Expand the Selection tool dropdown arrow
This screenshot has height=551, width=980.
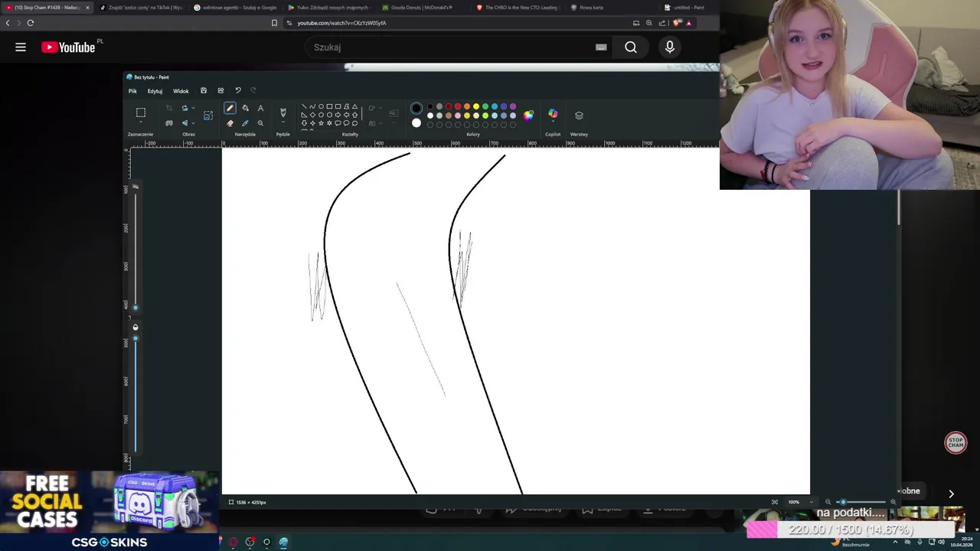[141, 122]
